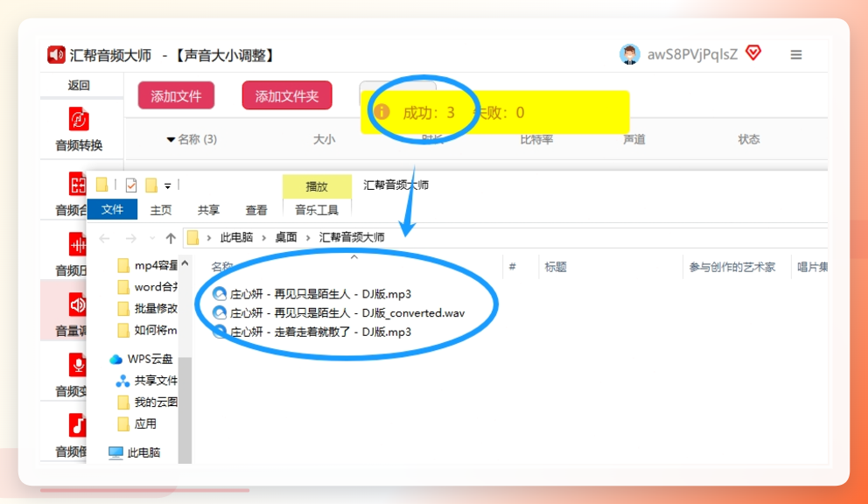Open the recent locations dropdown chevron
Viewport: 868px width, 504px height.
pyautogui.click(x=152, y=238)
